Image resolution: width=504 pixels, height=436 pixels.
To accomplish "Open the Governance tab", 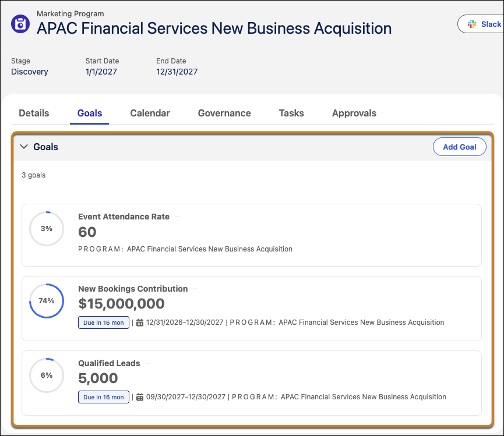I will tap(224, 113).
